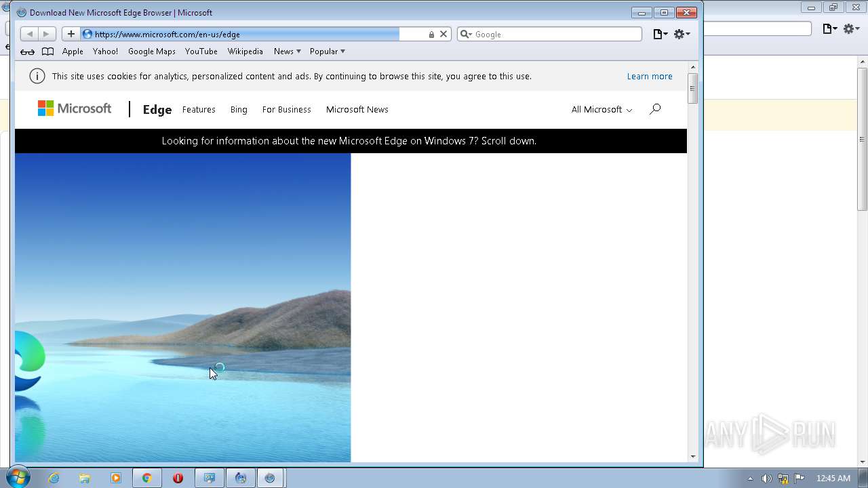The image size is (868, 488).
Task: Open the Features nav item
Action: (x=199, y=109)
